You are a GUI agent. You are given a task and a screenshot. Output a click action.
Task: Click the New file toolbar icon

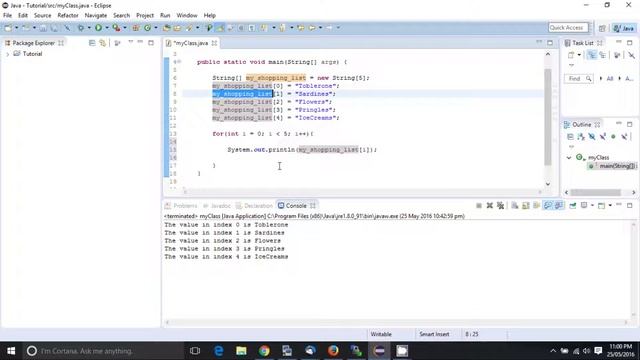point(8,28)
